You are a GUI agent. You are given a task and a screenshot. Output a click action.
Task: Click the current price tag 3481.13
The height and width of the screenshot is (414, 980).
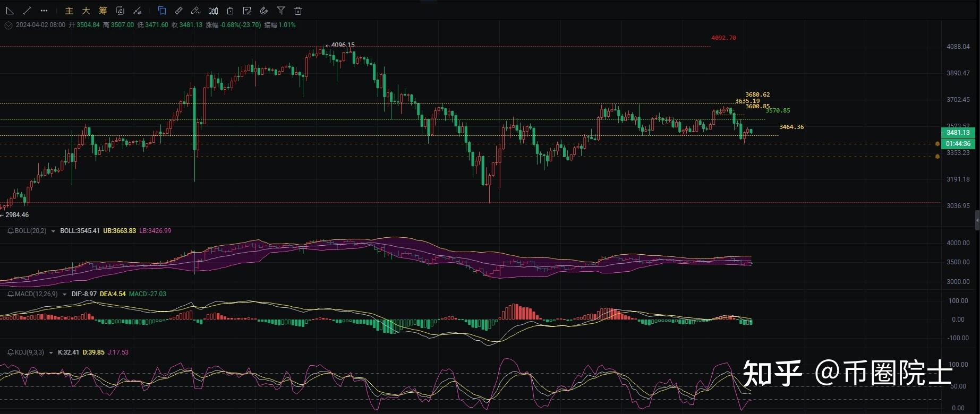tap(958, 133)
